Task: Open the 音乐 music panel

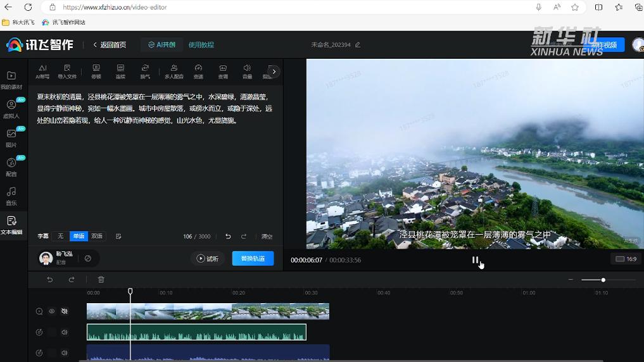Action: pyautogui.click(x=11, y=196)
